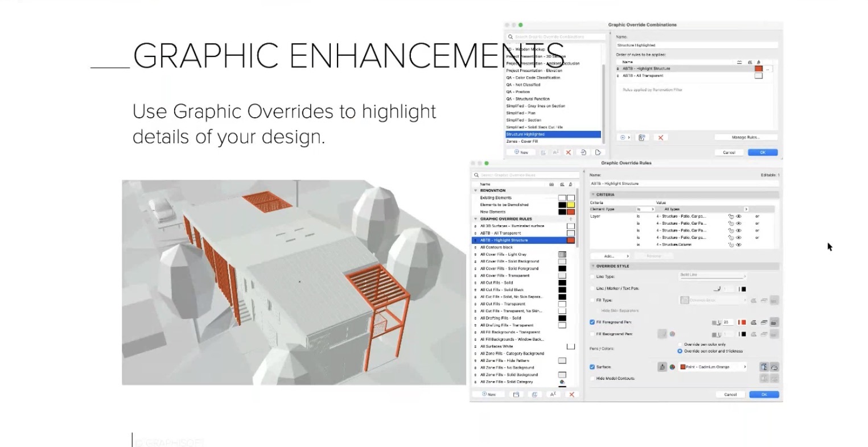Click the Search Graphic Override Combinations field
This screenshot has height=447, width=868.
[x=556, y=36]
